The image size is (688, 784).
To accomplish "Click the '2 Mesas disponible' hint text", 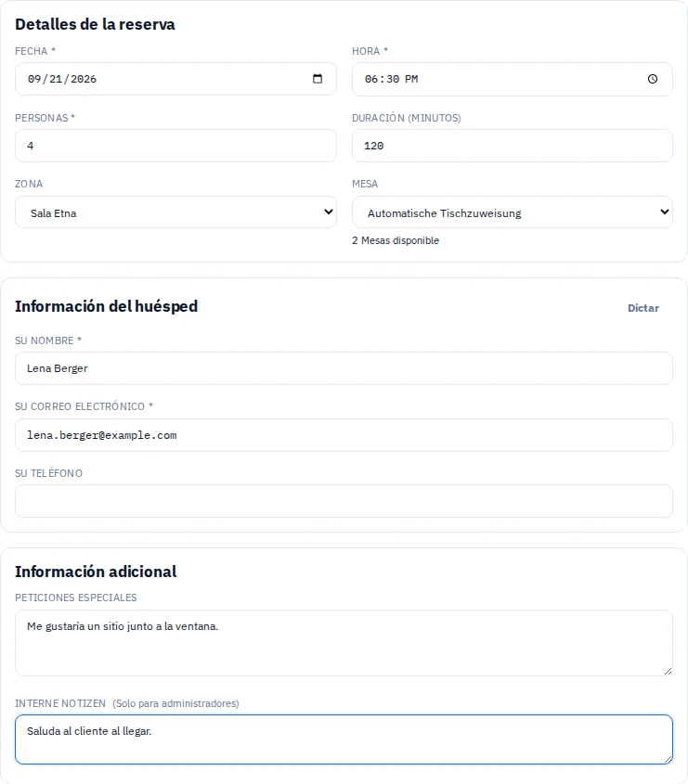I will [x=396, y=240].
